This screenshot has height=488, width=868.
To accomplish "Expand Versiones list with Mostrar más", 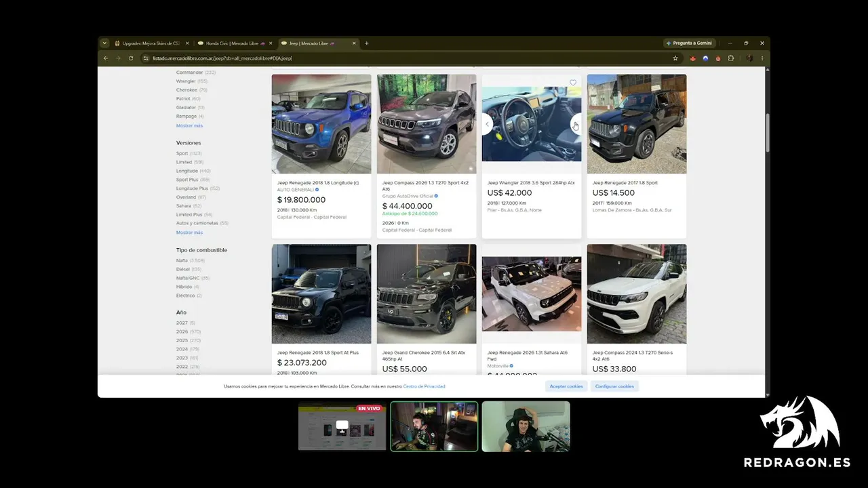I will (189, 232).
